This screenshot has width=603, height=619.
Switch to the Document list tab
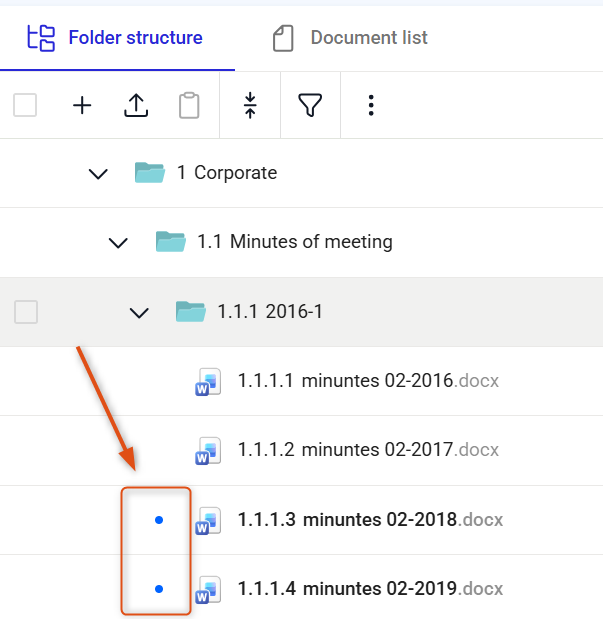point(350,38)
